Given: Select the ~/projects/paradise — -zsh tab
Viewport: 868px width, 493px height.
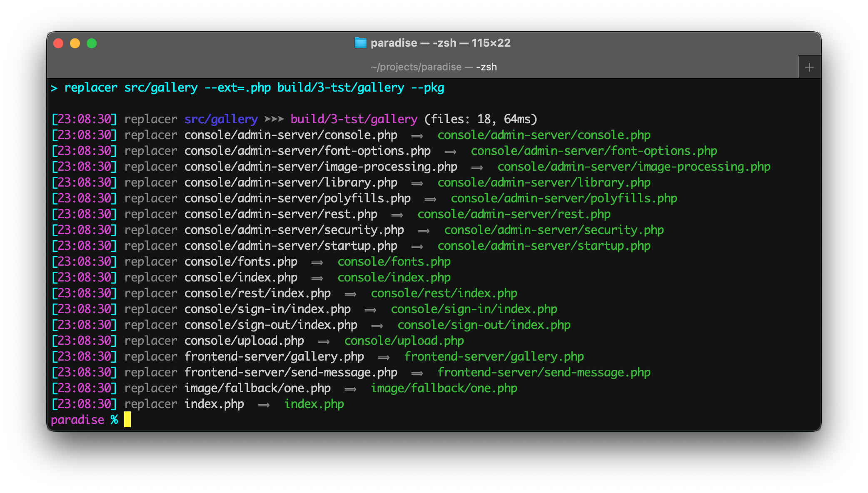Looking at the screenshot, I should point(433,67).
